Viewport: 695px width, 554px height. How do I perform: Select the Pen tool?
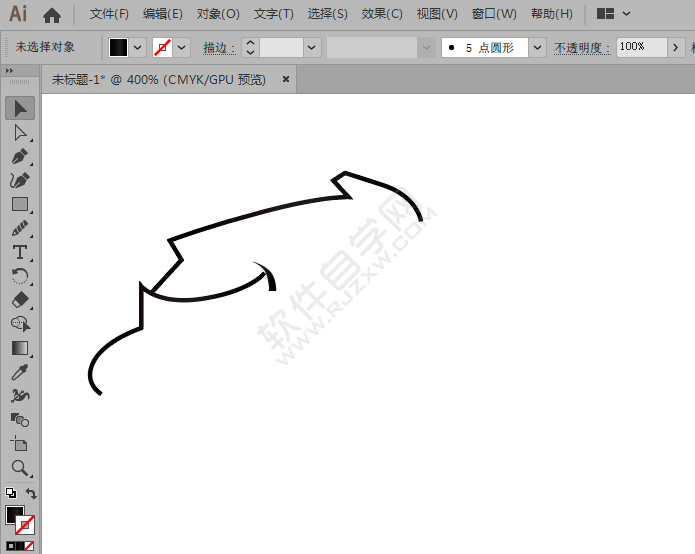[x=20, y=156]
